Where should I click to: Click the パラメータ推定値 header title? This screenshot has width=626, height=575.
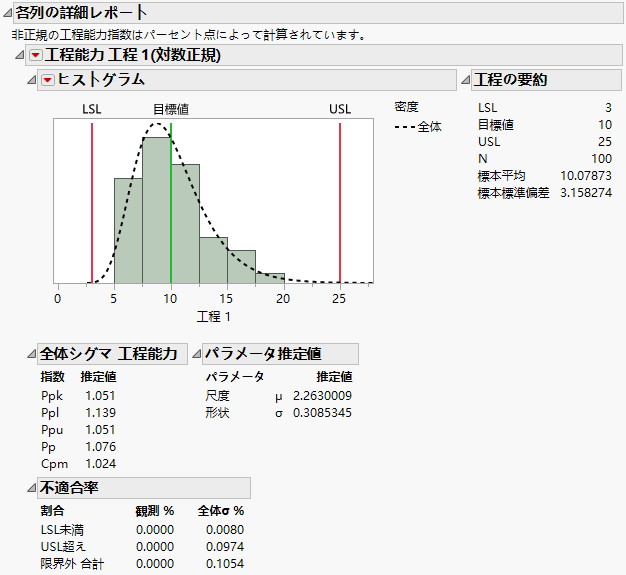point(263,354)
